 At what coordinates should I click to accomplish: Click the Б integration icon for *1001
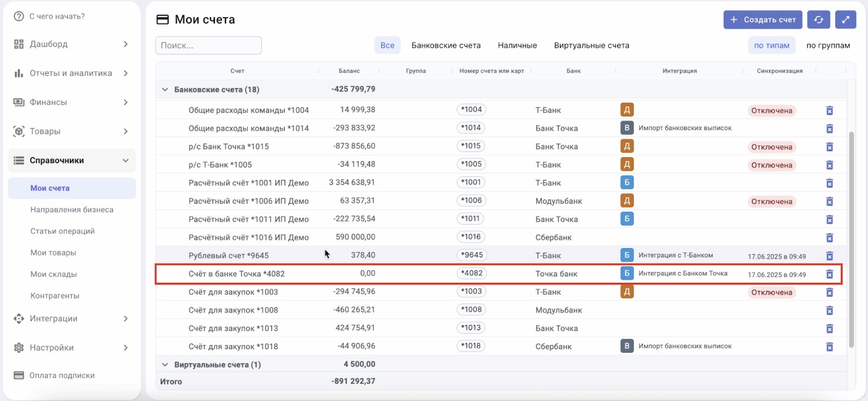[627, 183]
